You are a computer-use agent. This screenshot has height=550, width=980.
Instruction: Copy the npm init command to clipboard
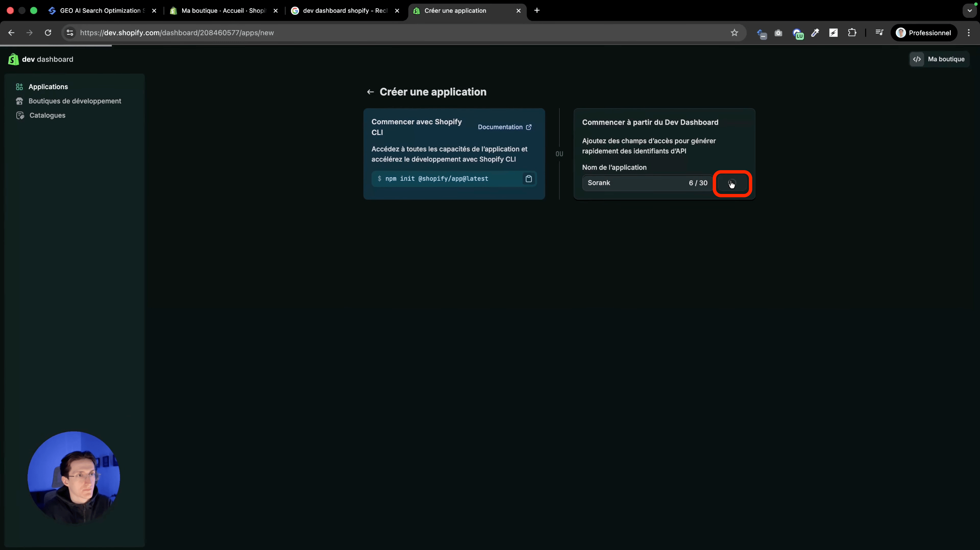(529, 179)
